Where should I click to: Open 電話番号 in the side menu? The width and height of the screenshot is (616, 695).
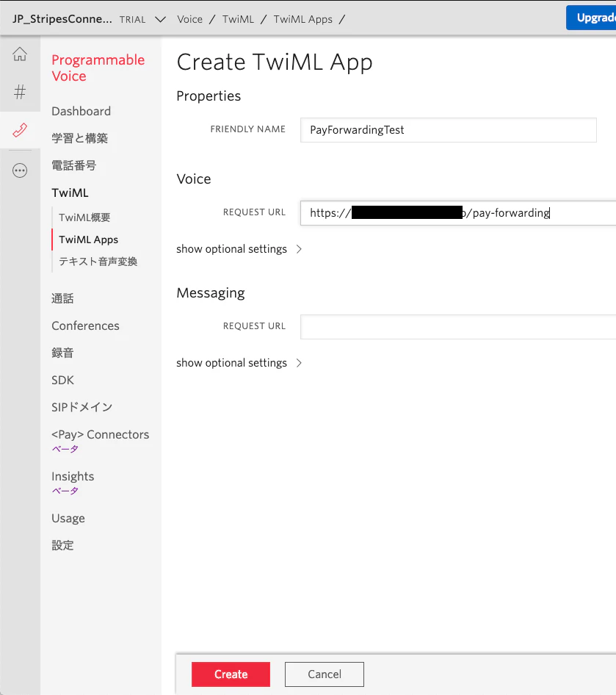point(74,165)
